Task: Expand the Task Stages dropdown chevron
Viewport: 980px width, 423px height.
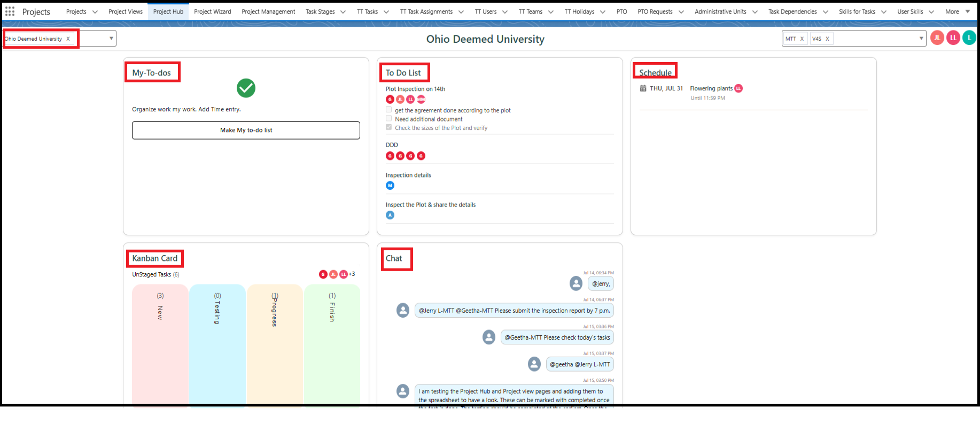Action: (x=343, y=12)
